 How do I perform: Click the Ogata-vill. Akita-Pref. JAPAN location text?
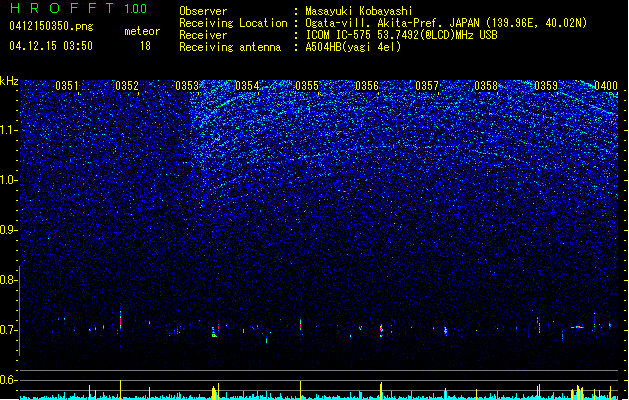click(x=446, y=23)
